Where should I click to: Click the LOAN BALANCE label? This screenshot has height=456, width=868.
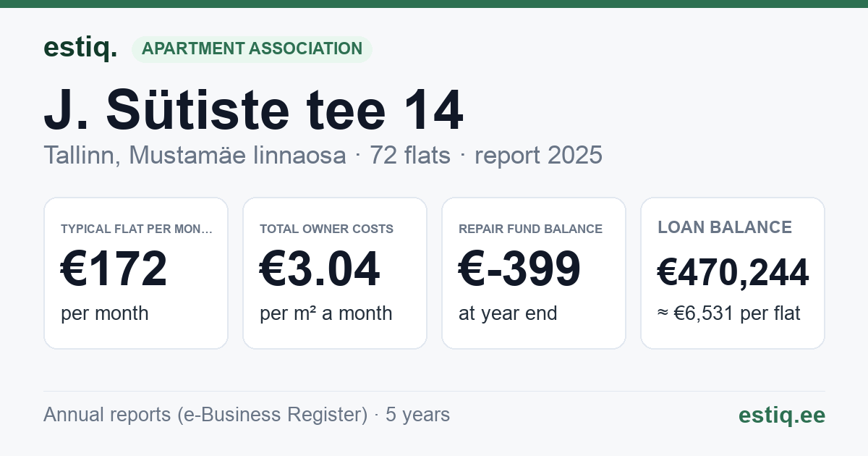pos(725,227)
